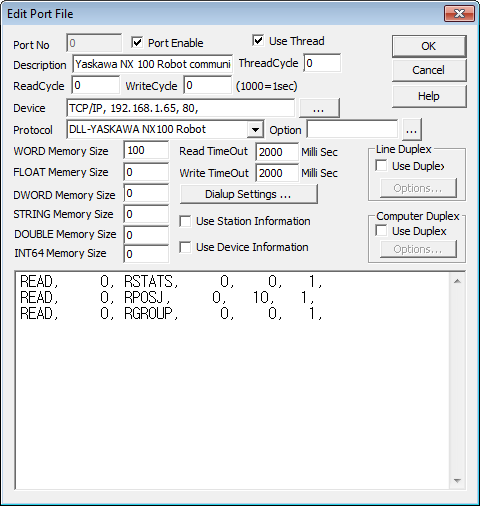Click the Cancel button
Image resolution: width=480 pixels, height=506 pixels.
(x=429, y=70)
